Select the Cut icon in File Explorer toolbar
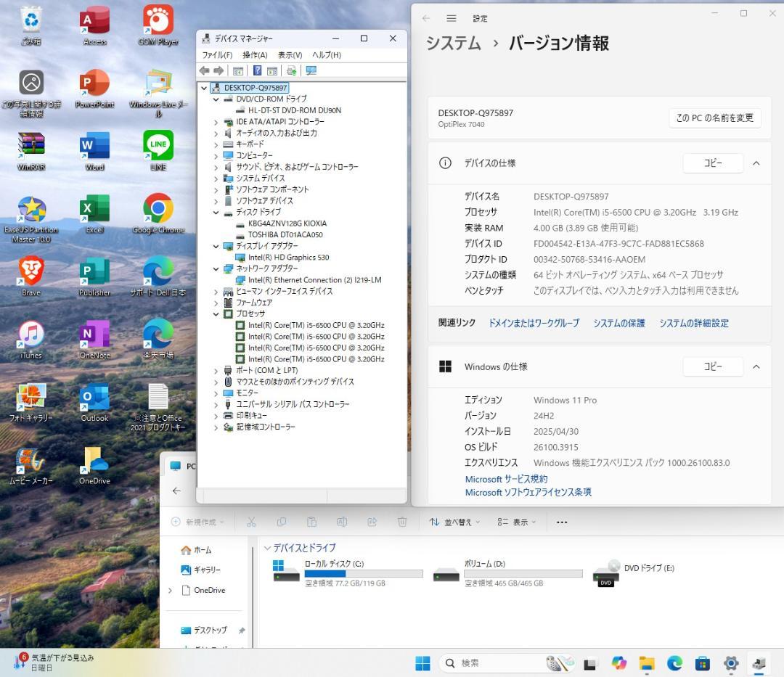Screen dimensions: 784x677 tap(252, 522)
